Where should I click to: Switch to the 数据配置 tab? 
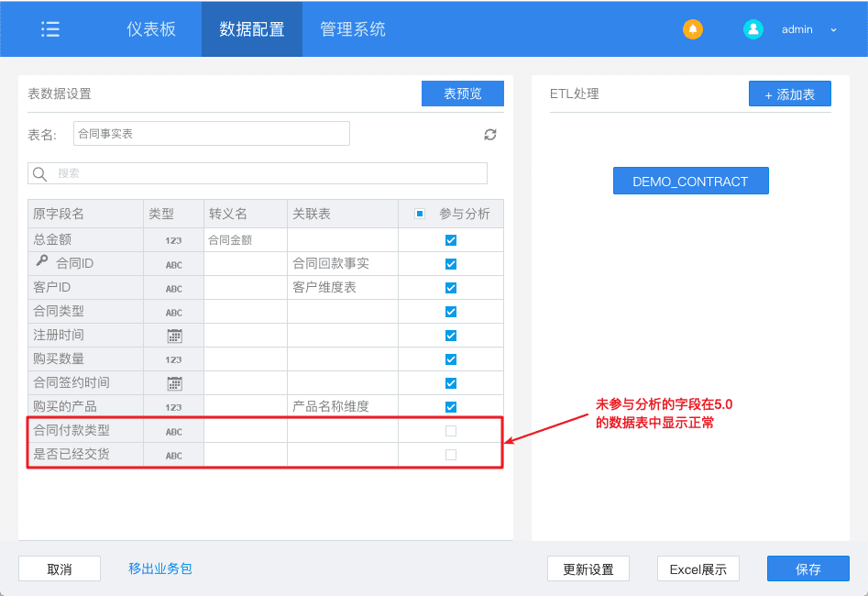pyautogui.click(x=252, y=28)
